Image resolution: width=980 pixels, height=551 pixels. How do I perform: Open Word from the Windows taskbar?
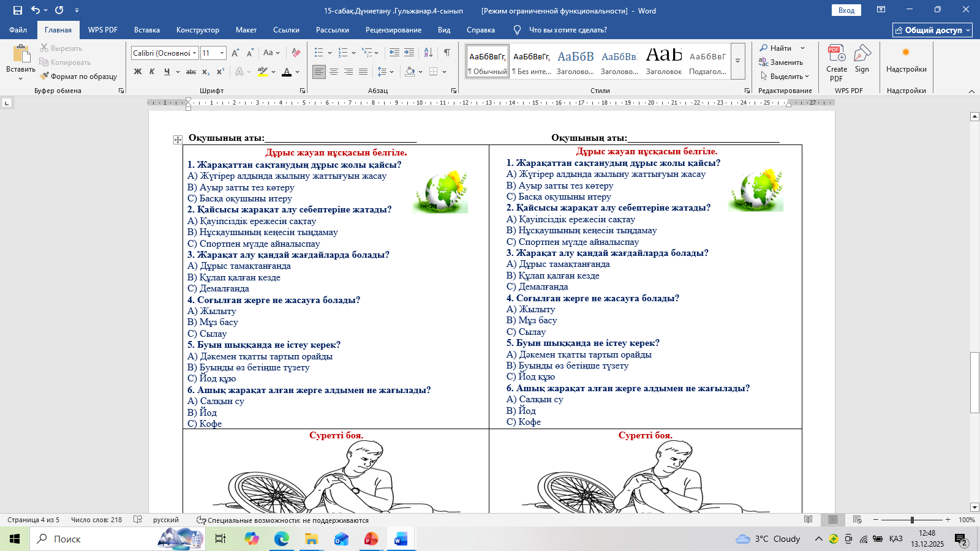point(401,539)
